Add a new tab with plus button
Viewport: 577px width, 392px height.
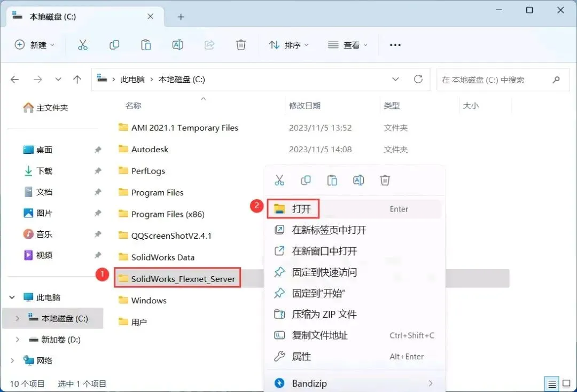(181, 17)
